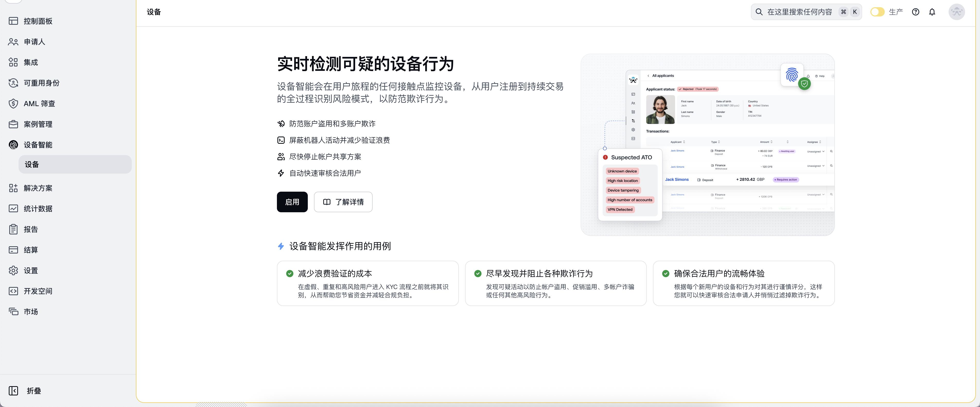980x407 pixels.
Task: Click the 解决方案 icon in sidebar
Action: coord(13,188)
